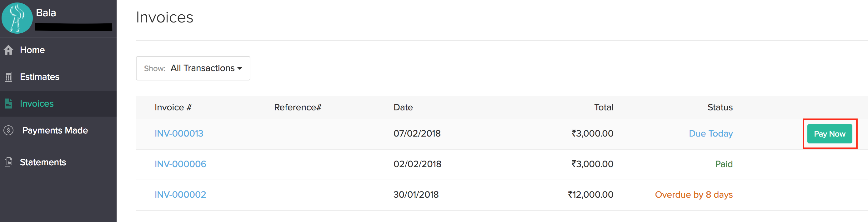868x222 pixels.
Task: Click the green Invoices document icon
Action: pyautogui.click(x=8, y=104)
